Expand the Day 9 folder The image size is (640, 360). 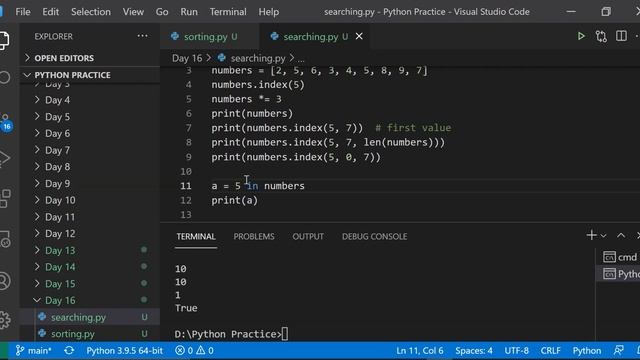90,184
